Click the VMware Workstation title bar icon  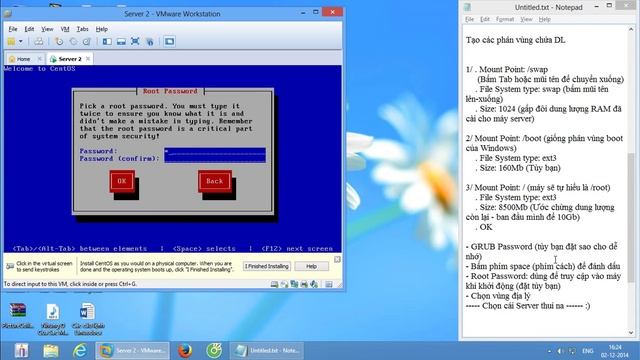7,13
